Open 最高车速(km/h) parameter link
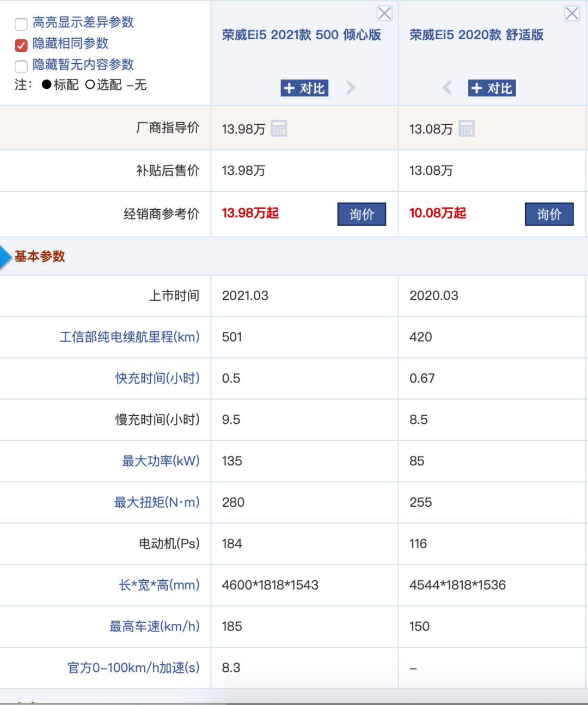This screenshot has width=588, height=705. 155,627
